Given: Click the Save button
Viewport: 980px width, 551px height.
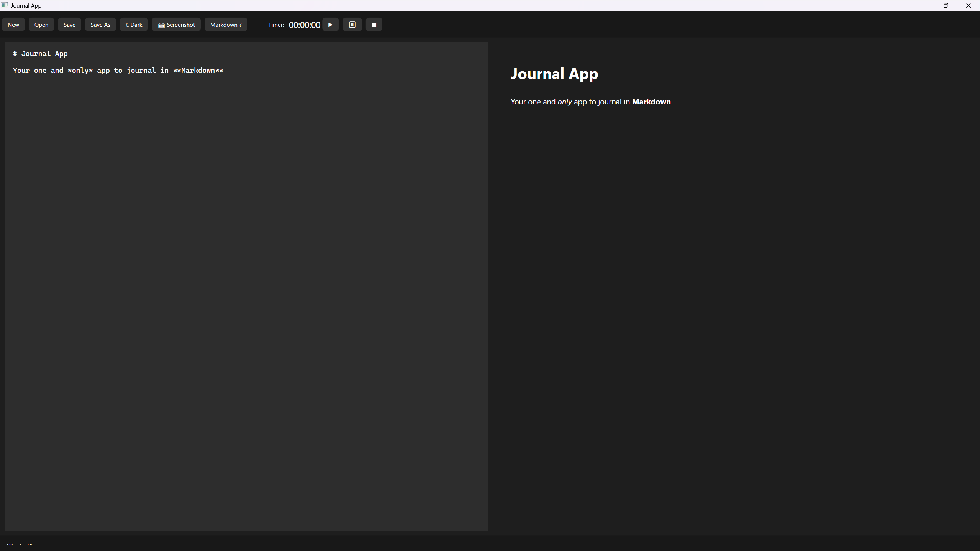Looking at the screenshot, I should coord(69,25).
